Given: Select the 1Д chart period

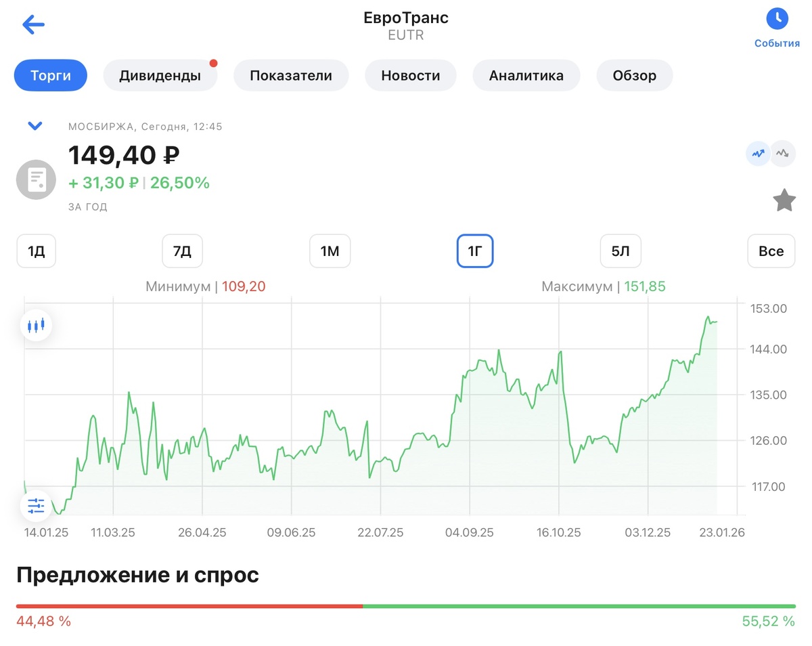Looking at the screenshot, I should coord(36,251).
